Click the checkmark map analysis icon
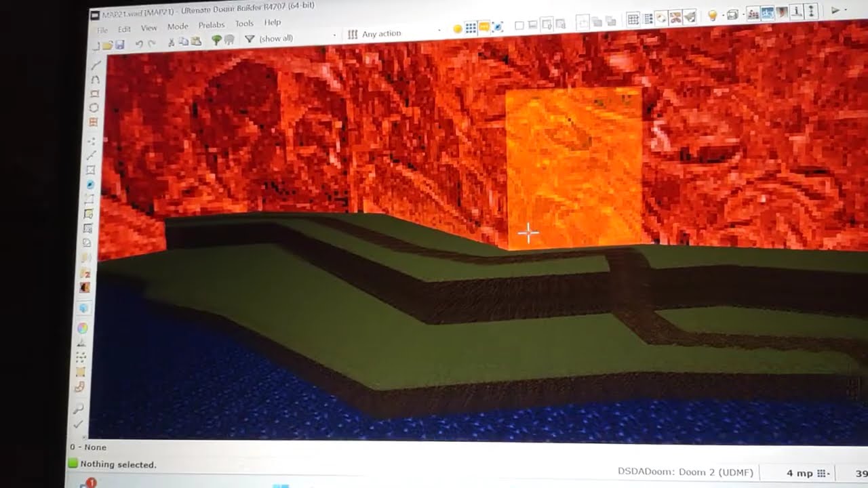Screen dimensions: 868x488 78,424
